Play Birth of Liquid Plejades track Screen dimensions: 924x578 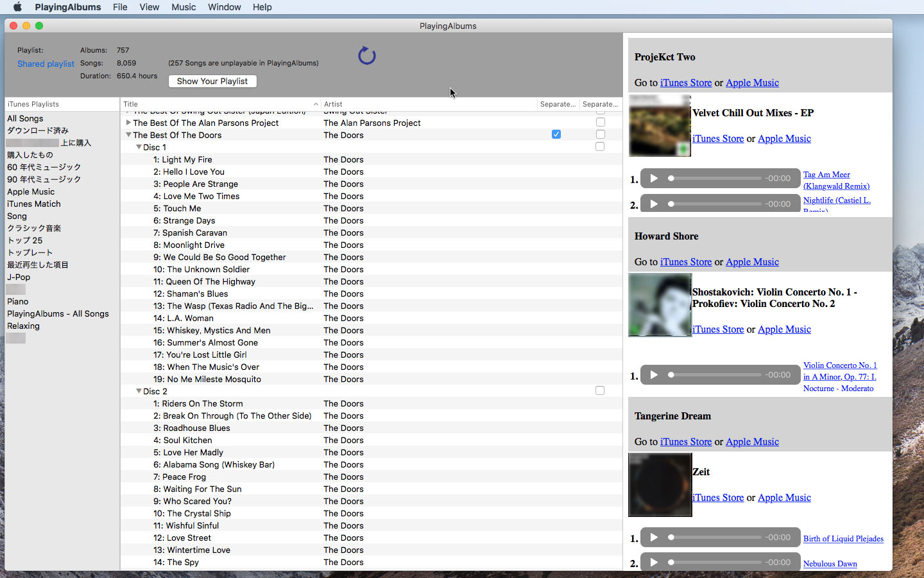654,538
